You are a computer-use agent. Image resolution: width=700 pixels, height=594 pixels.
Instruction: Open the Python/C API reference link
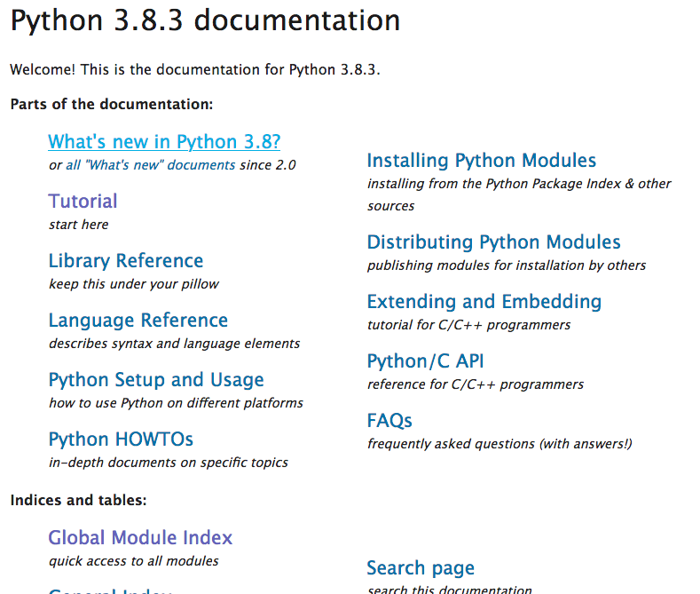point(425,361)
